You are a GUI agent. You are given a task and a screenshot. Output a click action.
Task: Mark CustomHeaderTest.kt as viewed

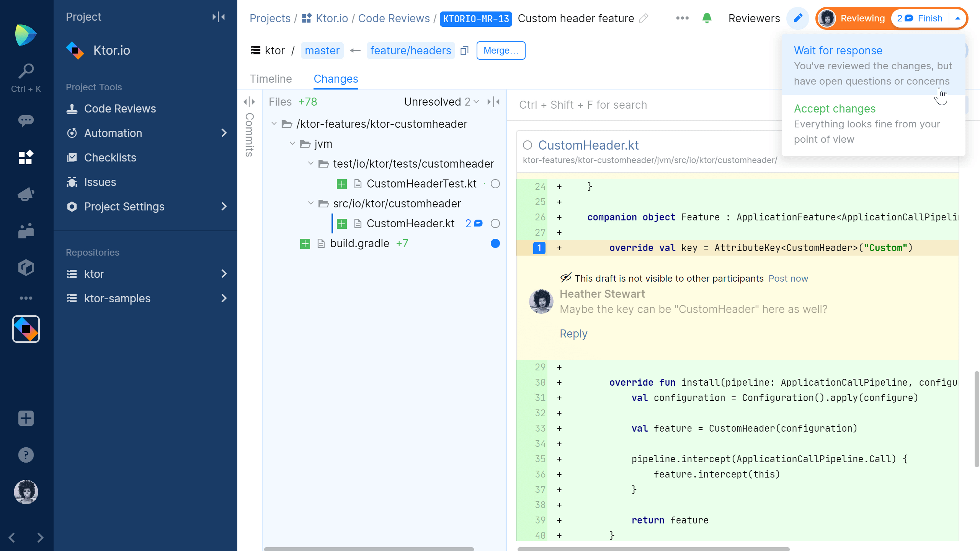495,184
